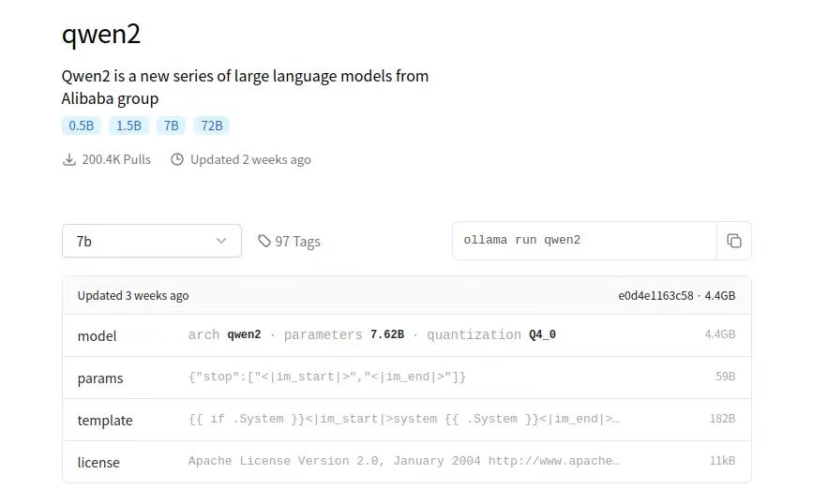Choose the 72B size tag

click(211, 126)
